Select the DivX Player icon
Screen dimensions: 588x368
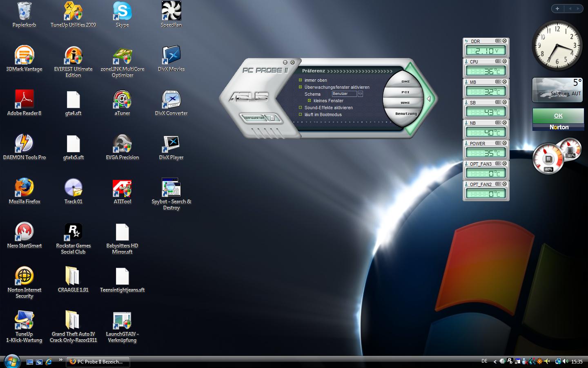[171, 147]
